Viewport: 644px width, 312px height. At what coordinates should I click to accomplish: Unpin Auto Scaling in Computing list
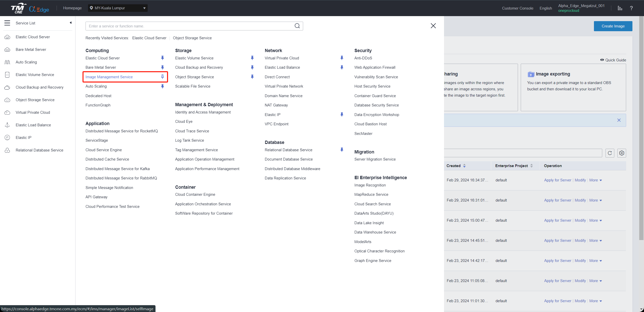163,86
